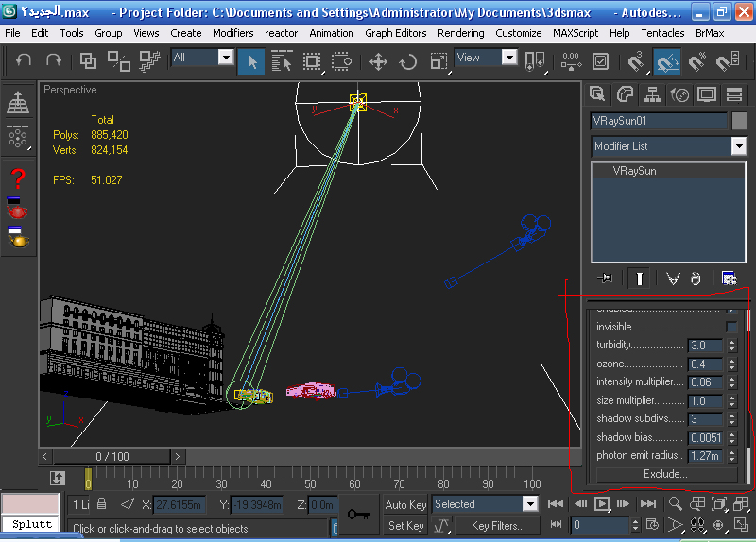Click the photon emit radius spinner
This screenshot has height=542, width=756.
coord(731,456)
